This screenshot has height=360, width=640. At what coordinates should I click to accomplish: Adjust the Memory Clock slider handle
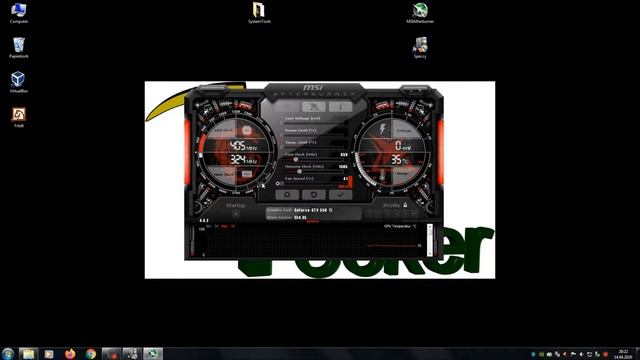[300, 172]
